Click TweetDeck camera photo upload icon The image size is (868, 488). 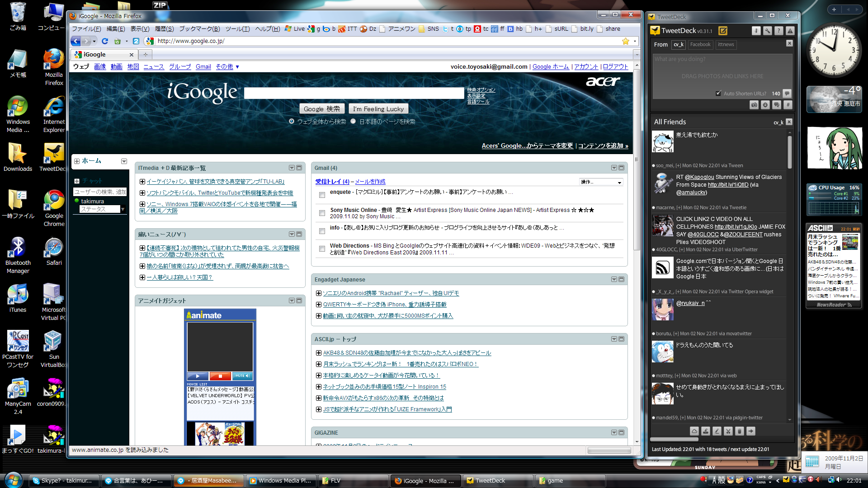click(754, 105)
